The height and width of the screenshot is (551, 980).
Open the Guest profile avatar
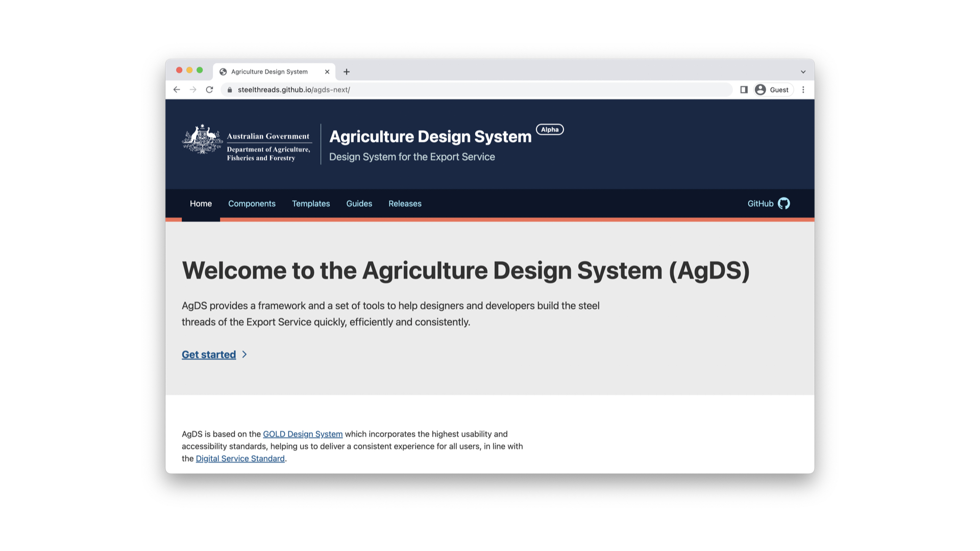761,90
